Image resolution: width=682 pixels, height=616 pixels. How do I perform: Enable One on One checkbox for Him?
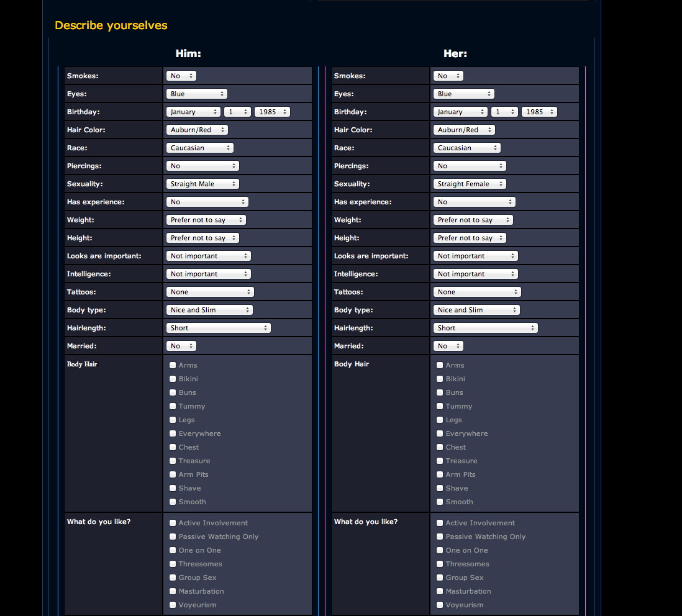173,550
